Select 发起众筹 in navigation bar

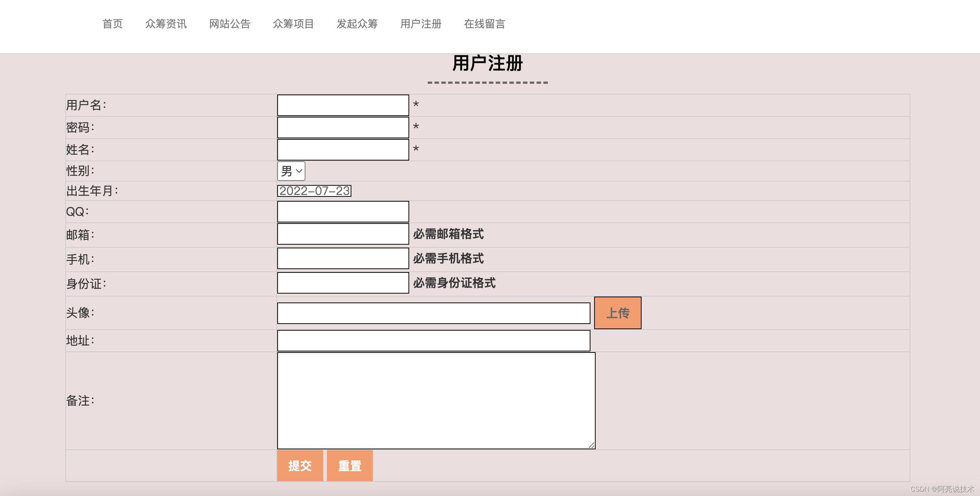point(357,24)
